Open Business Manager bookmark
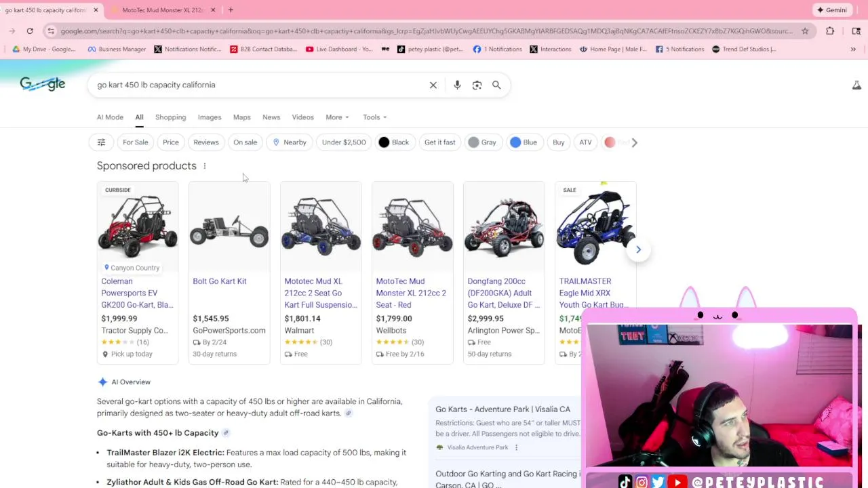The image size is (868, 488). coord(117,49)
